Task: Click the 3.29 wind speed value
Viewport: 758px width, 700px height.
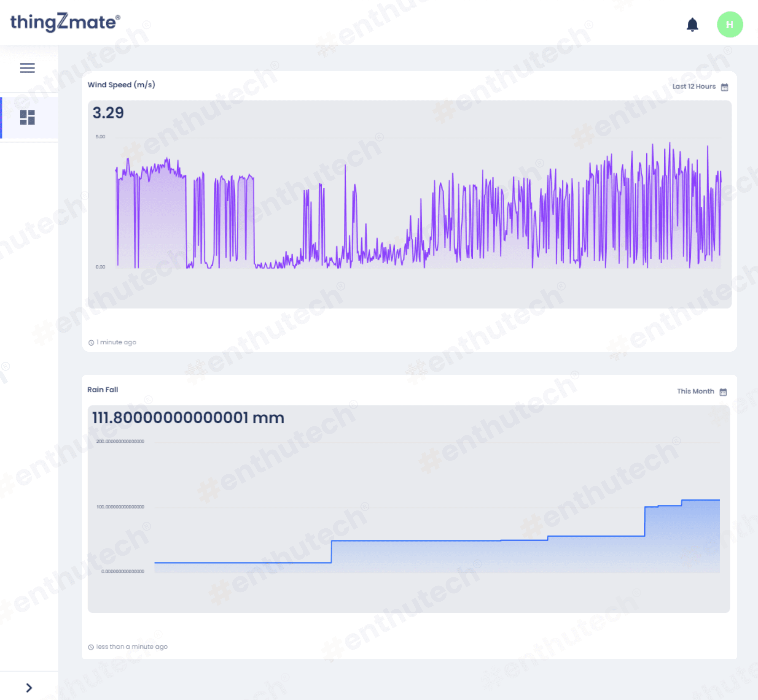Action: click(x=108, y=113)
